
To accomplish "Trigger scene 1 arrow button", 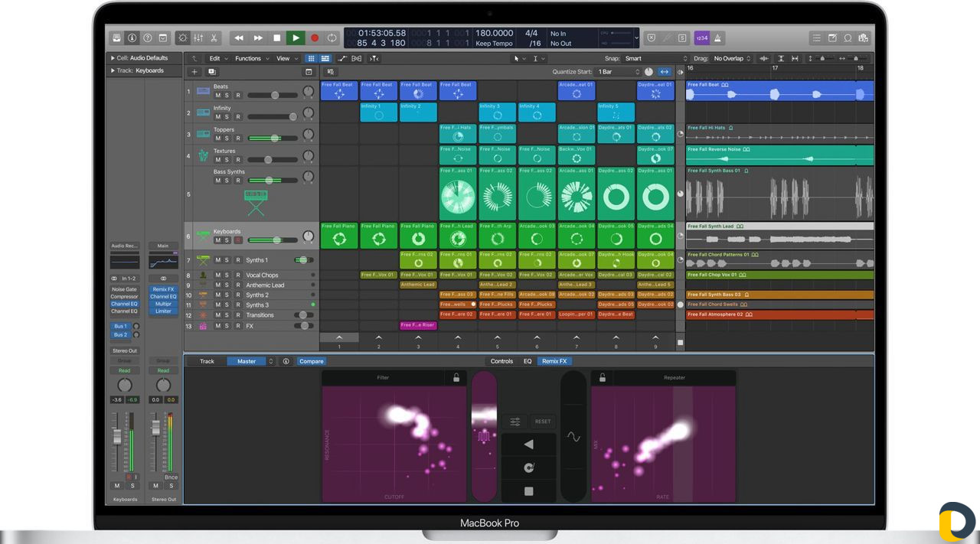I will pos(339,337).
